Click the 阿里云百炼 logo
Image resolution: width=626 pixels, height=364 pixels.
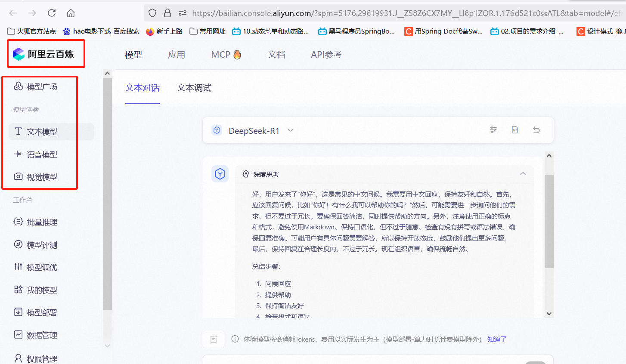click(43, 54)
